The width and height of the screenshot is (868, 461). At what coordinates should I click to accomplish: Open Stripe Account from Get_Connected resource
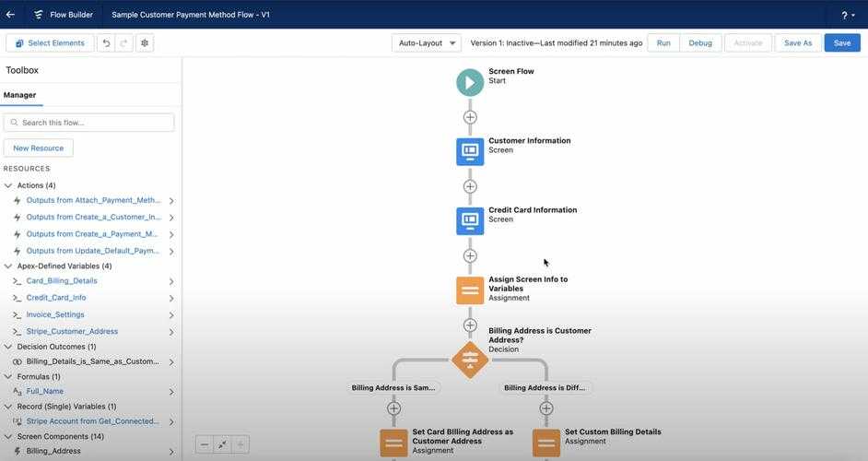click(92, 421)
